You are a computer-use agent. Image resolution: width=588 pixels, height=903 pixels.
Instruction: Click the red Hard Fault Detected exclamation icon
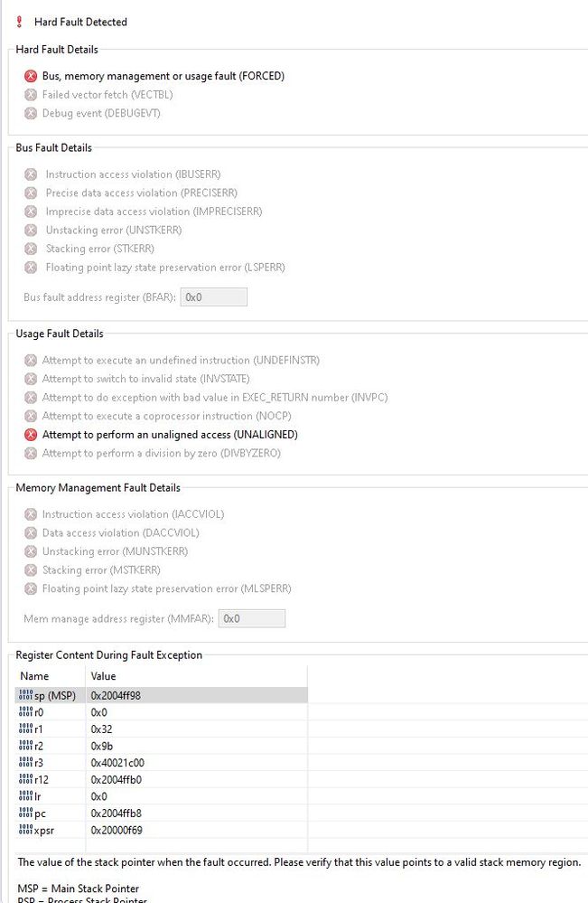[20, 22]
